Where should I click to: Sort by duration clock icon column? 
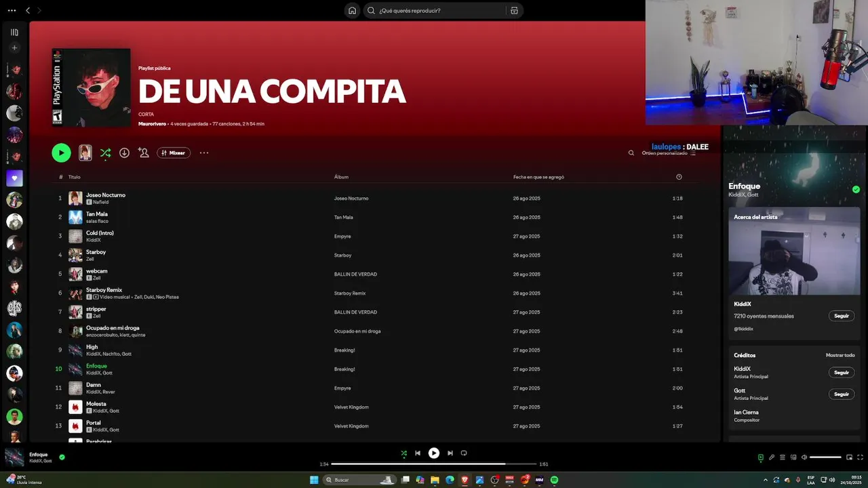coord(679,177)
